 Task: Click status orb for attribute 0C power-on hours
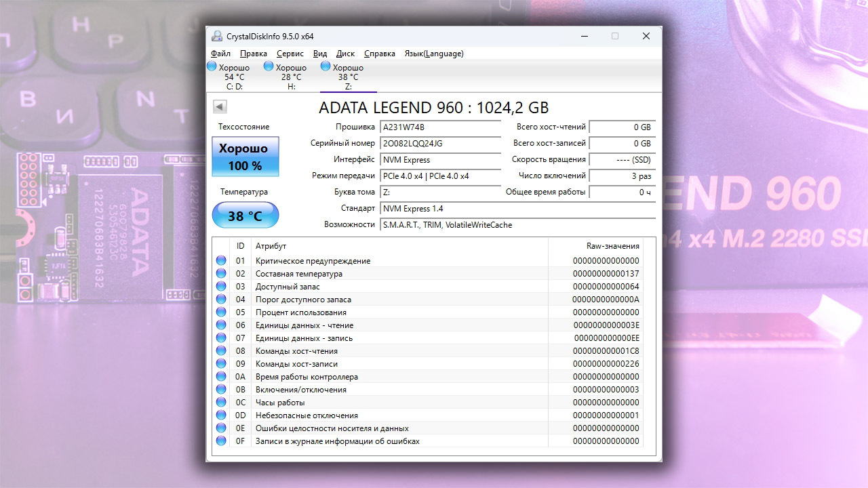coord(221,403)
